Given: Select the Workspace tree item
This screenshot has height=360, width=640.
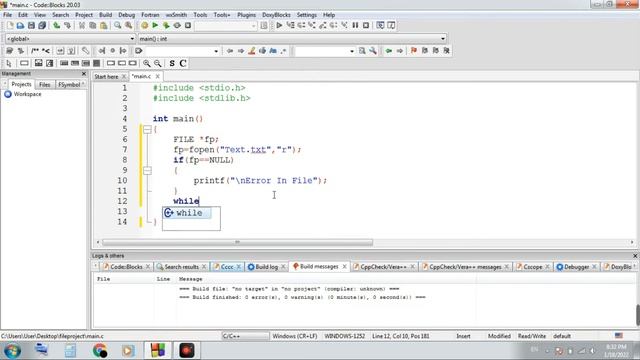Looking at the screenshot, I should point(27,94).
